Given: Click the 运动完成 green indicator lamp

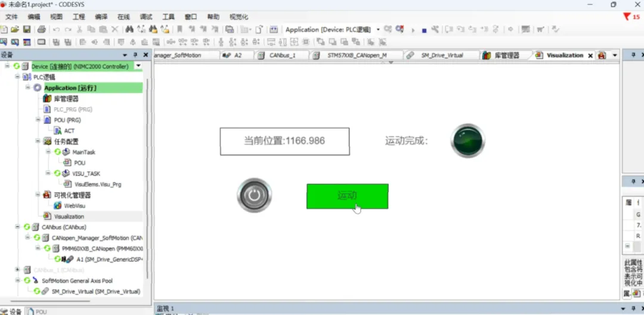Looking at the screenshot, I should (x=468, y=141).
